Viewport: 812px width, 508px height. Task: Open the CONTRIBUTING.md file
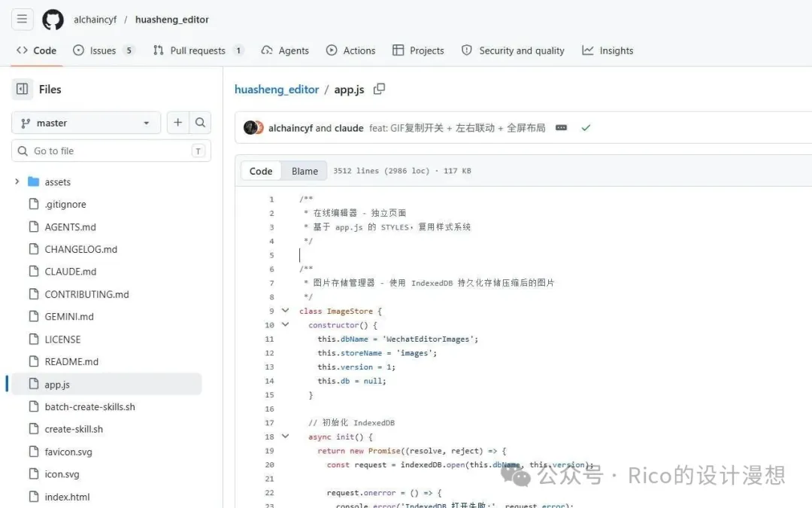pyautogui.click(x=86, y=294)
